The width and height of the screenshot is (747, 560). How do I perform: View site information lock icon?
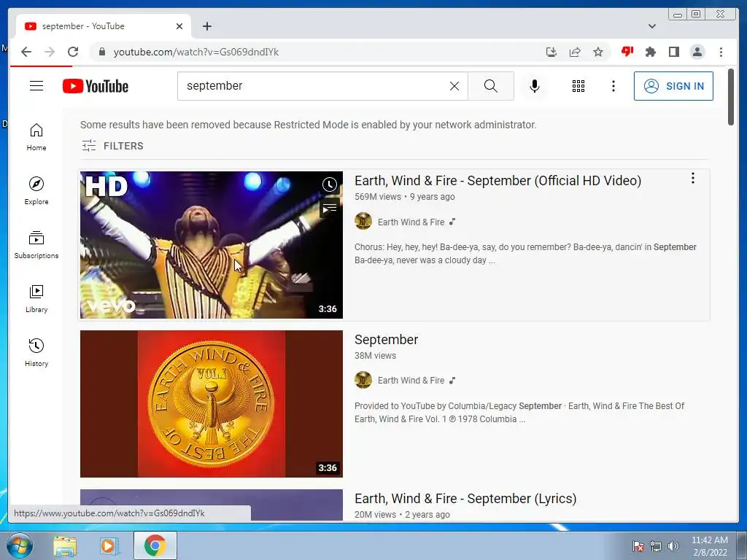point(101,52)
